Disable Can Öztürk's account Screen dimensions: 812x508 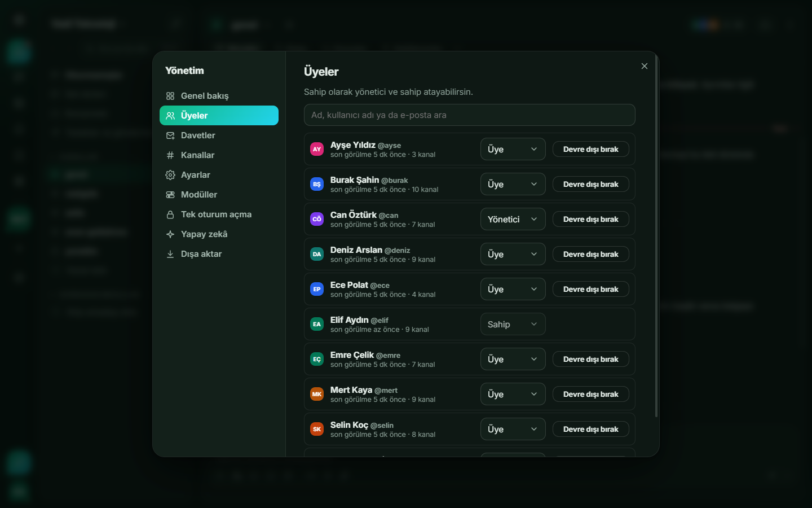click(591, 219)
